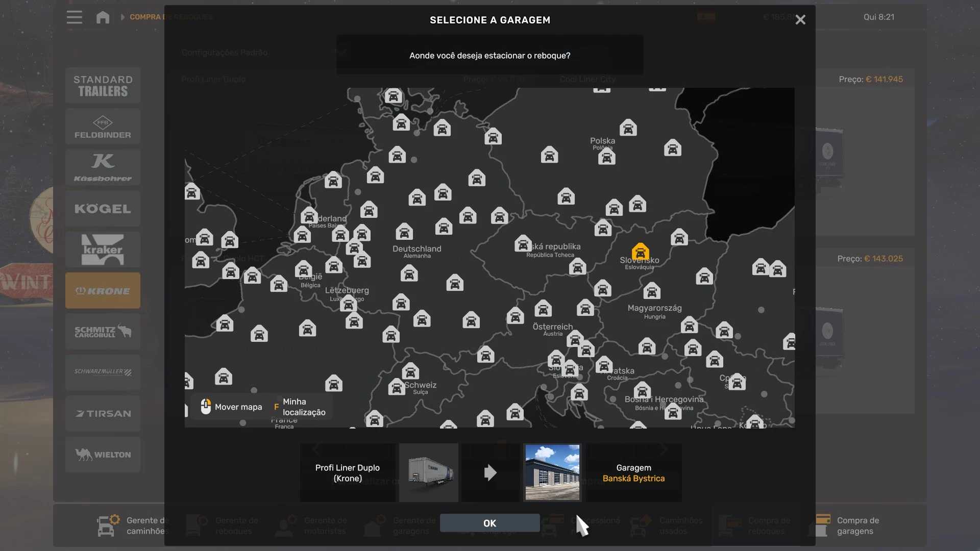The height and width of the screenshot is (551, 980).
Task: Click the hamburger menu icon
Action: tap(74, 17)
